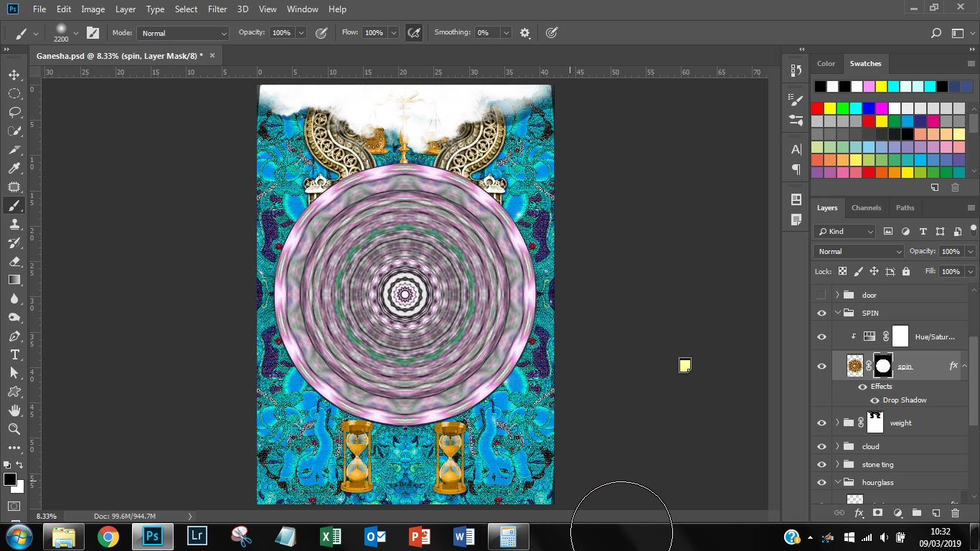Toggle pressure for opacity button
This screenshot has width=980, height=551.
coord(322,33)
